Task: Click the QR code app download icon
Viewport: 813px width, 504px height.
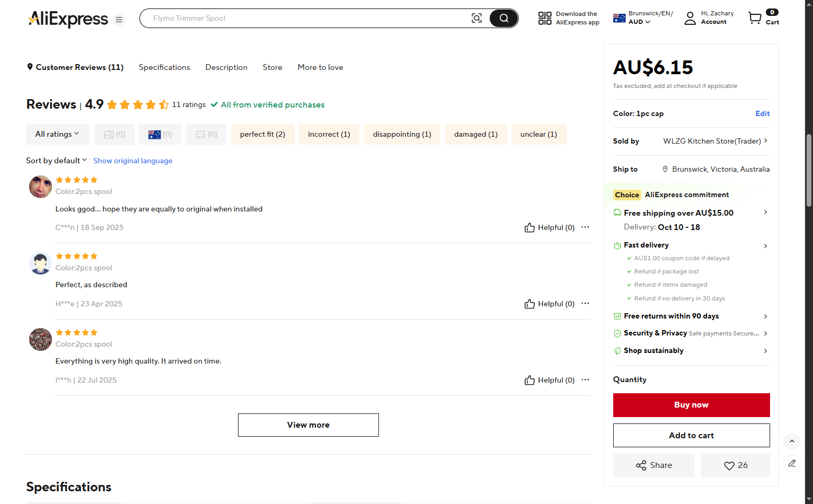Action: point(545,18)
